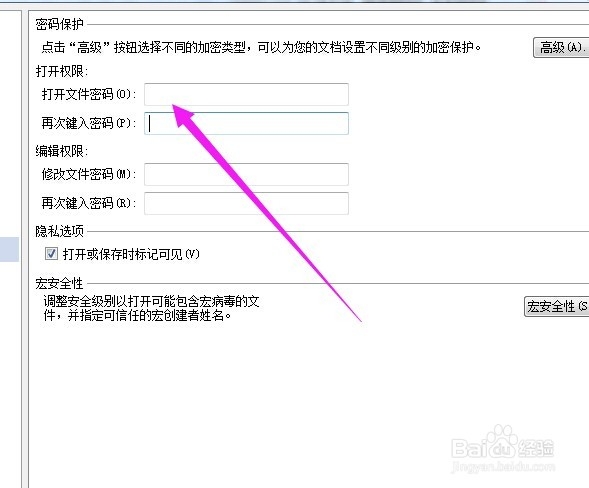This screenshot has height=488, width=589.
Task: Focus the 再次键入密码(P) input field
Action: point(246,123)
